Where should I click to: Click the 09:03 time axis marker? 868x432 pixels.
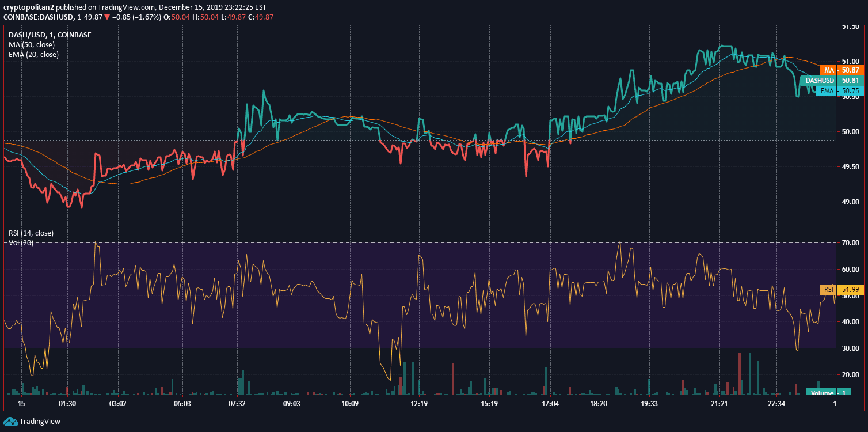pos(292,404)
